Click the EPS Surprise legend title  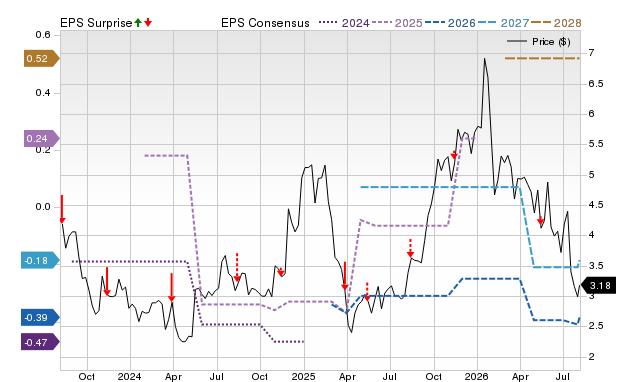click(x=96, y=23)
